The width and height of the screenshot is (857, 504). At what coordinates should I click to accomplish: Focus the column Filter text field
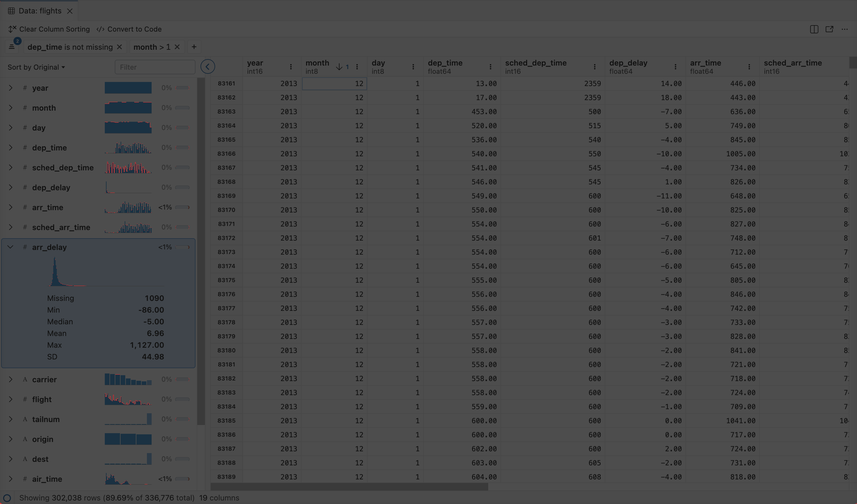pyautogui.click(x=155, y=67)
